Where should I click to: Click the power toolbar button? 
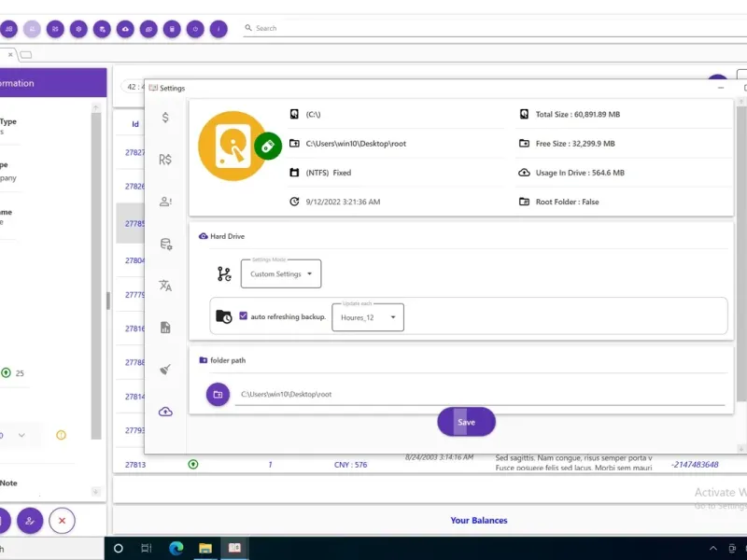pos(195,29)
